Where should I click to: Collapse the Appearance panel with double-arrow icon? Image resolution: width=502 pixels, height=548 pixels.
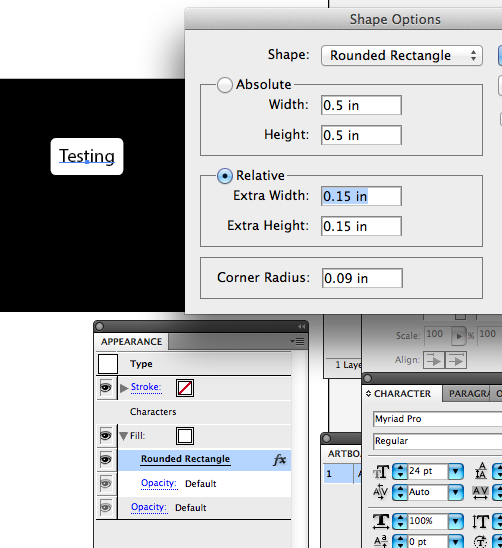click(x=301, y=326)
